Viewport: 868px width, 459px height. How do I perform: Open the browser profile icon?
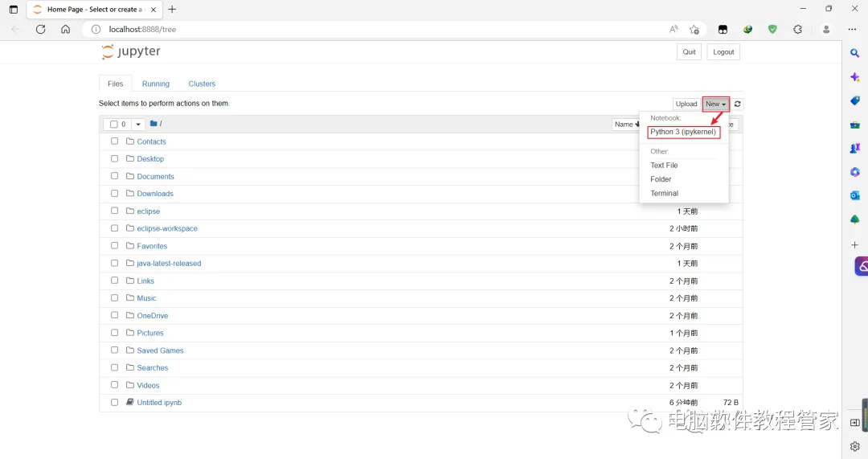pyautogui.click(x=826, y=30)
